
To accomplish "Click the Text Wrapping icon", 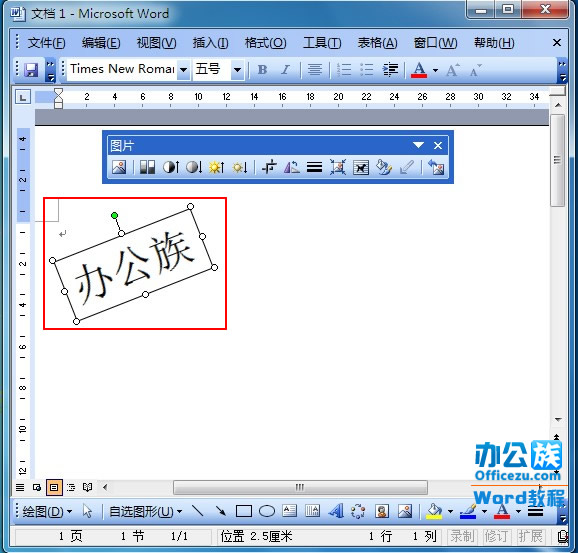I will pos(361,167).
